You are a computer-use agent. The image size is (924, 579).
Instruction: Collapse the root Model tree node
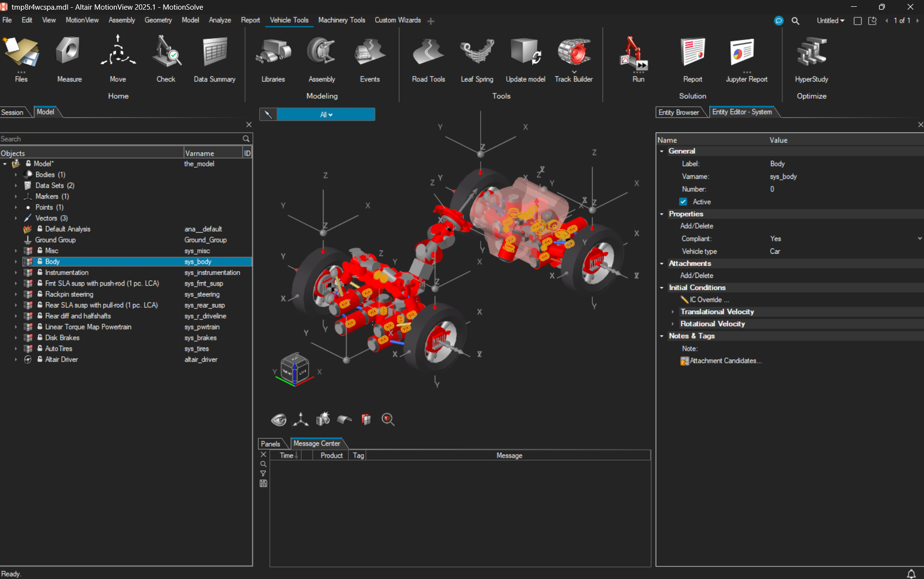5,164
